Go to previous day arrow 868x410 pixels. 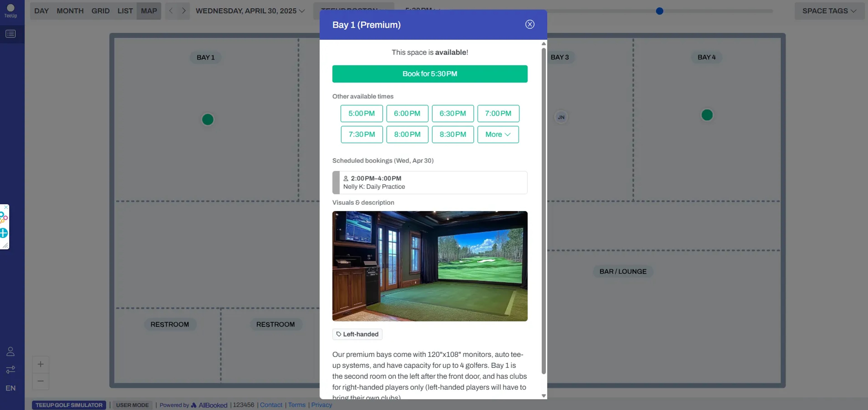(x=171, y=11)
